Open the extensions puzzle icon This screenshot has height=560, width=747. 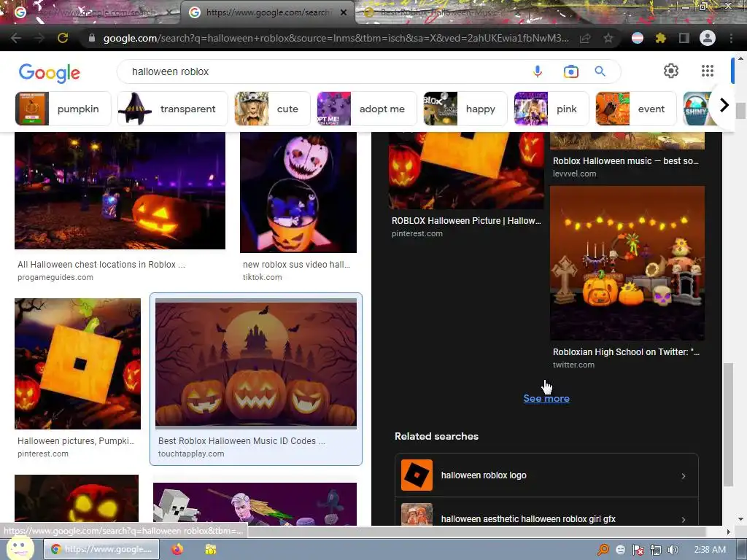(x=661, y=38)
